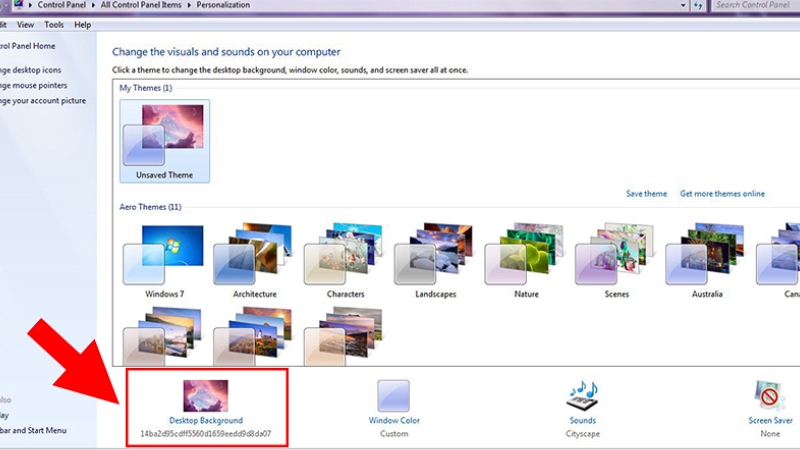
Task: Click Personalization breadcrumb segment
Action: (x=223, y=5)
